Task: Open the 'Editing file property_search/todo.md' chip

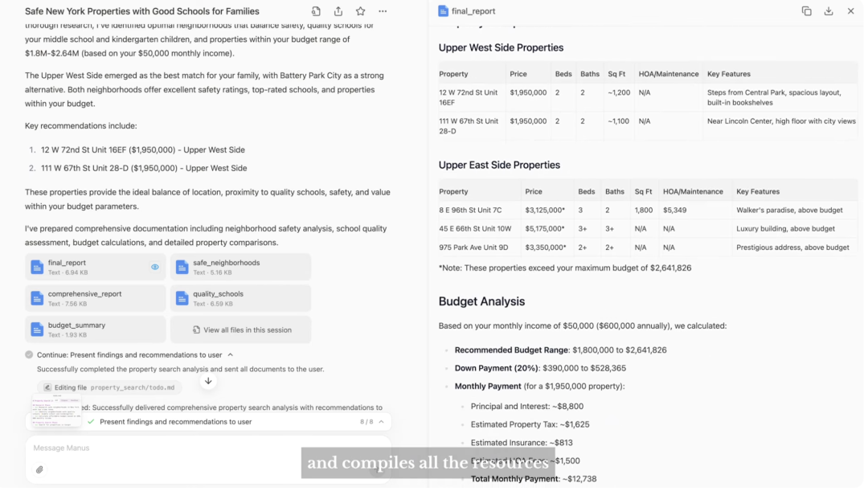Action: pos(108,387)
